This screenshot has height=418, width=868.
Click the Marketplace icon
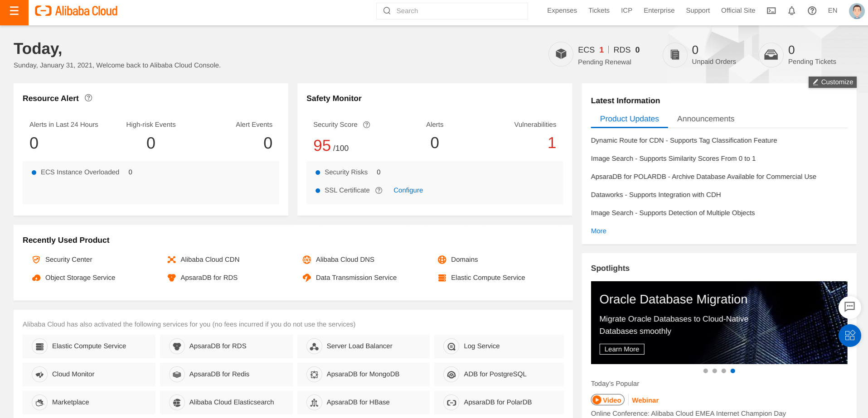point(40,402)
